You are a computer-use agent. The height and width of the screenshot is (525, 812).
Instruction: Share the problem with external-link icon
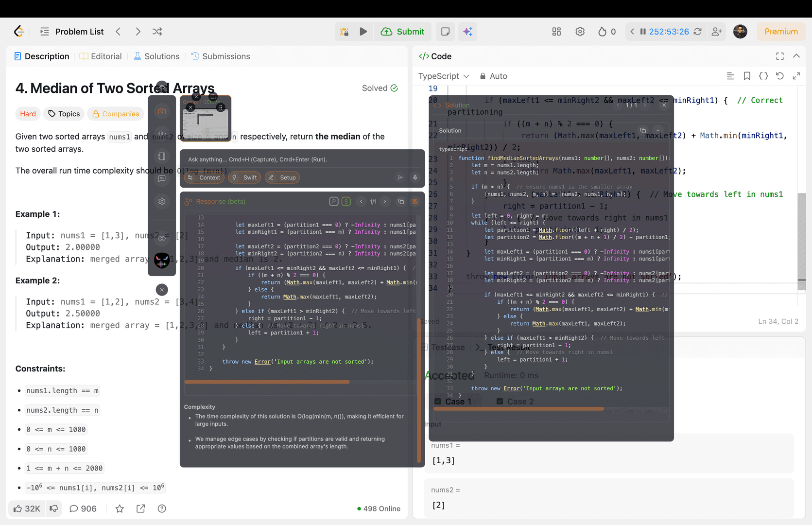(x=140, y=508)
